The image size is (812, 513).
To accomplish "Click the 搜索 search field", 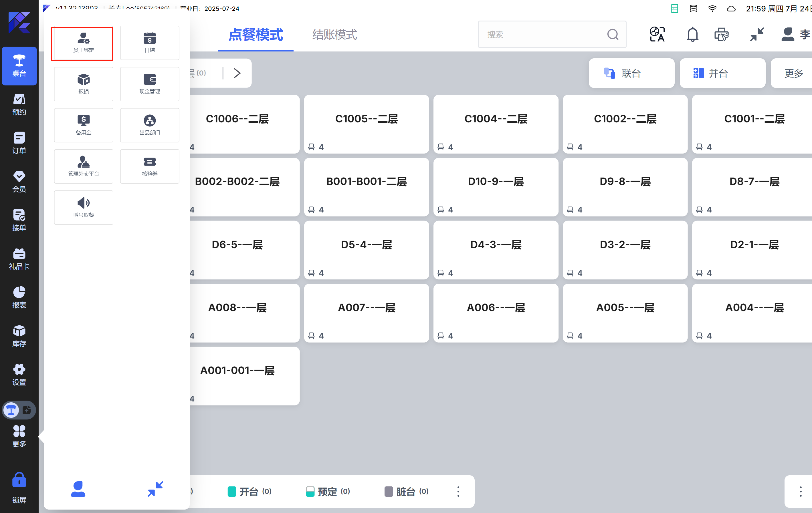I will point(552,34).
